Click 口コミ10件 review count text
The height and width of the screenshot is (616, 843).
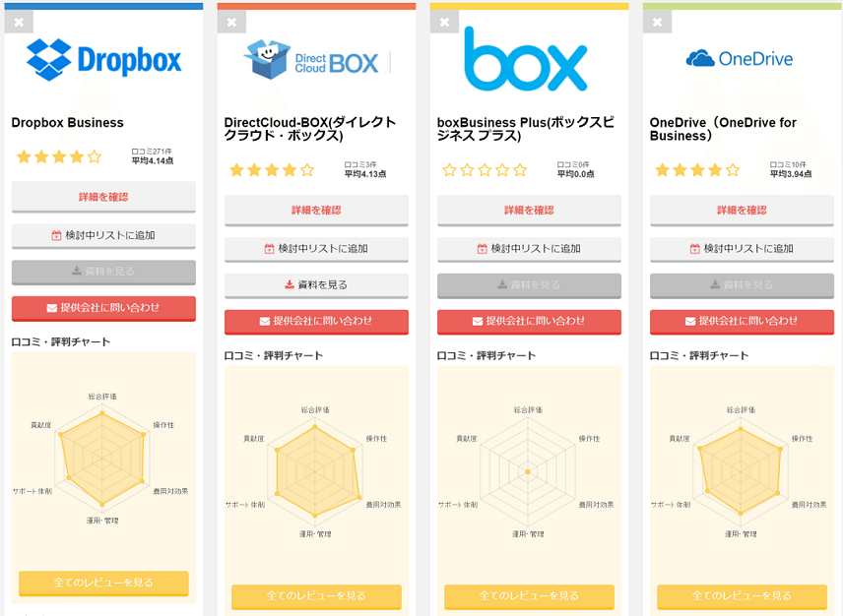click(x=788, y=165)
